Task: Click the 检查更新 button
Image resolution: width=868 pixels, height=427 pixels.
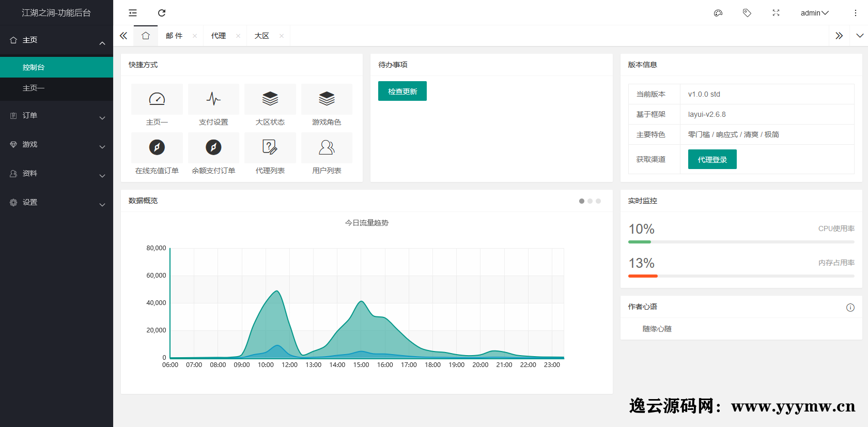Action: (x=402, y=91)
